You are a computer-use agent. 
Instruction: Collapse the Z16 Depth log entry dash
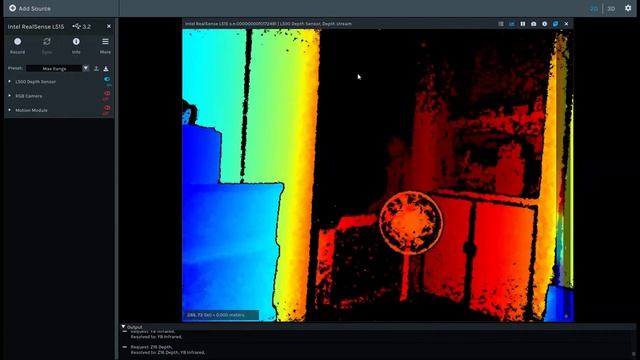[124, 347]
